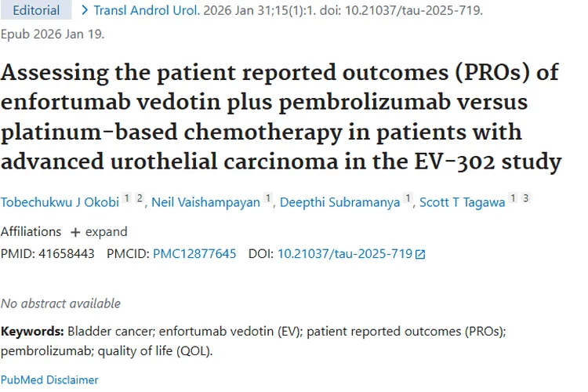
Task: Click the PMID number 41658443
Action: 66,254
